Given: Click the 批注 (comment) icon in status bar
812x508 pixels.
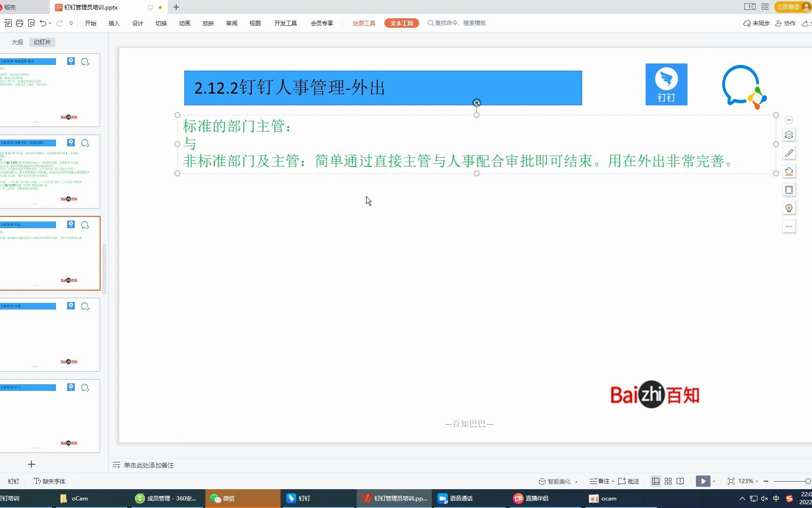Looking at the screenshot, I should [x=629, y=481].
